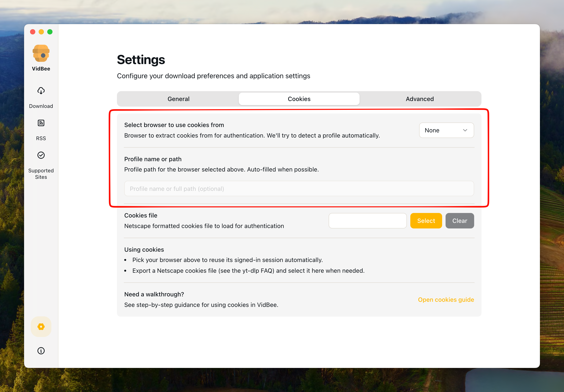Image resolution: width=564 pixels, height=392 pixels.
Task: Switch to the Advanced settings tab
Action: [x=420, y=99]
